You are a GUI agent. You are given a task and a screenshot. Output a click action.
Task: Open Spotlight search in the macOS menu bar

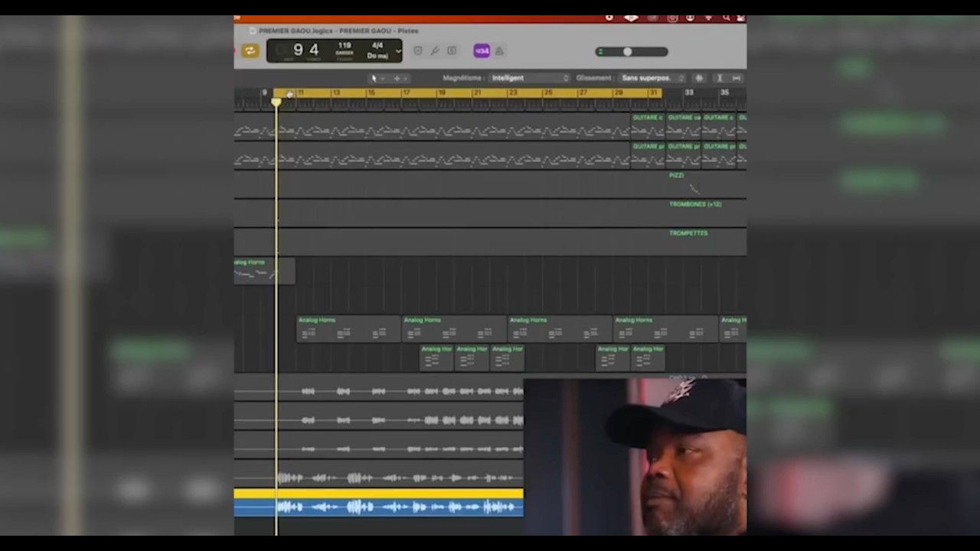click(726, 18)
